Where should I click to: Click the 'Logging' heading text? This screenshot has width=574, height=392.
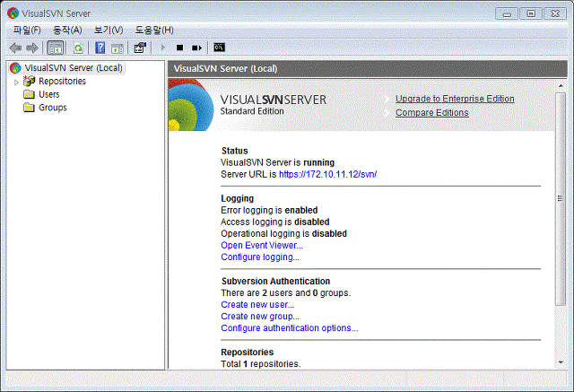[237, 198]
